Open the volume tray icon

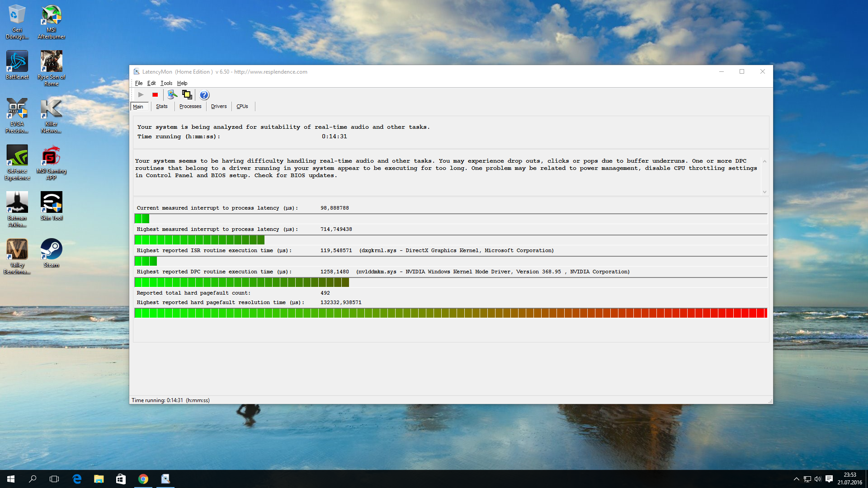click(x=818, y=479)
